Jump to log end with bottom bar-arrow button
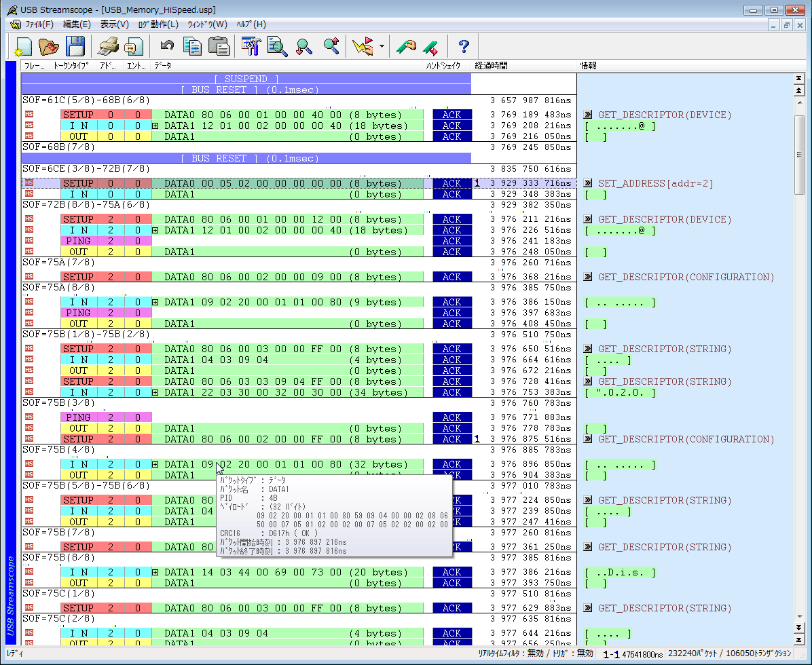This screenshot has width=812, height=665. coord(799,640)
